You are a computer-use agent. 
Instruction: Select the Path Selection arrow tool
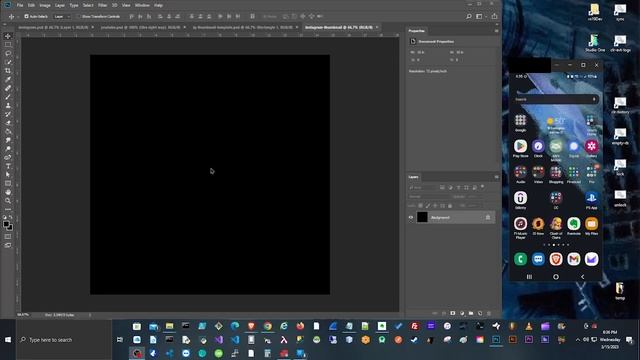(8, 175)
